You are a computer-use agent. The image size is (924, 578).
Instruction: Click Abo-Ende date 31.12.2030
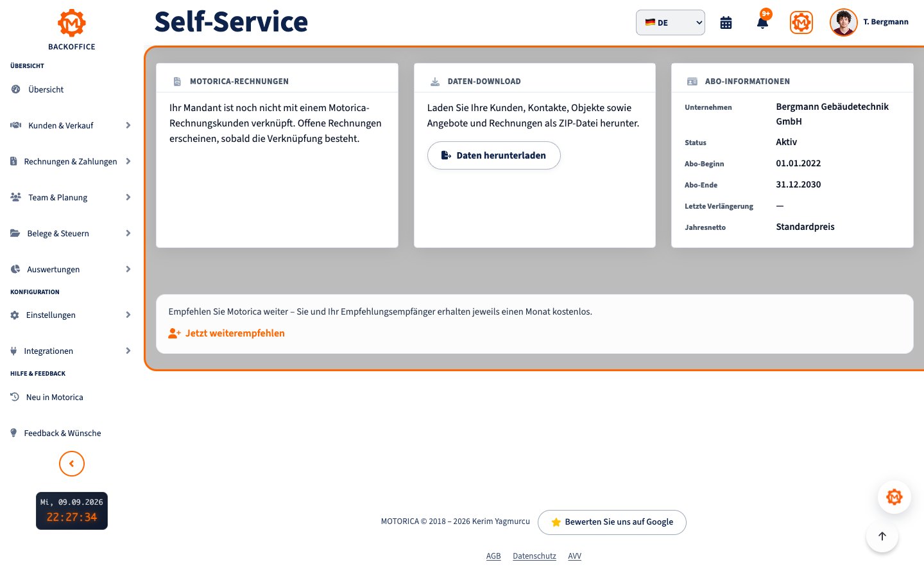tap(798, 184)
